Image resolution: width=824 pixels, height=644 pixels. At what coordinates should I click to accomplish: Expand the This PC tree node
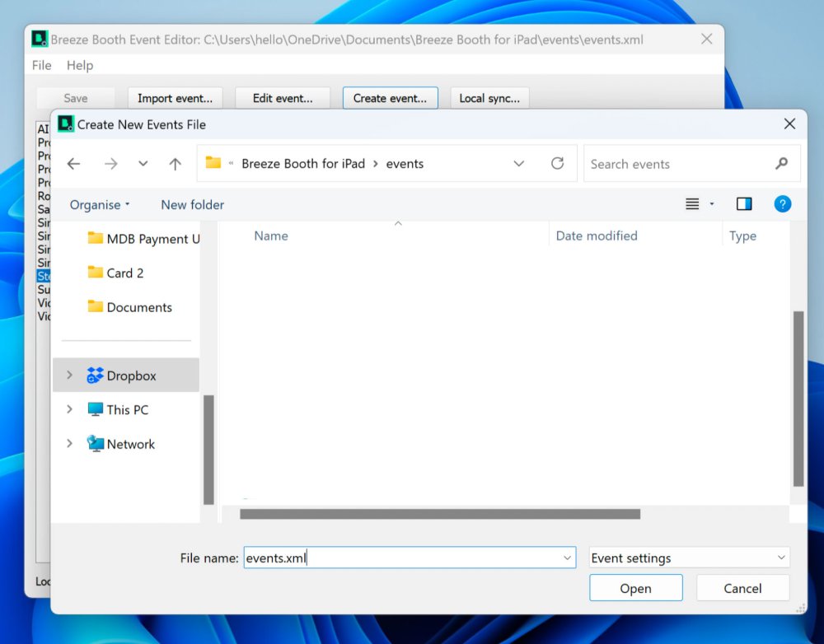[69, 409]
